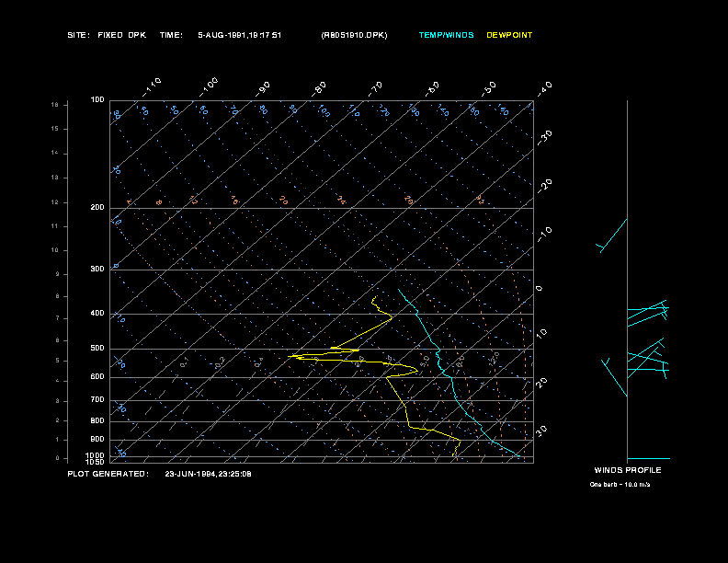Click the 200 pressure level label
Screen dimensions: 728x563
click(x=97, y=207)
